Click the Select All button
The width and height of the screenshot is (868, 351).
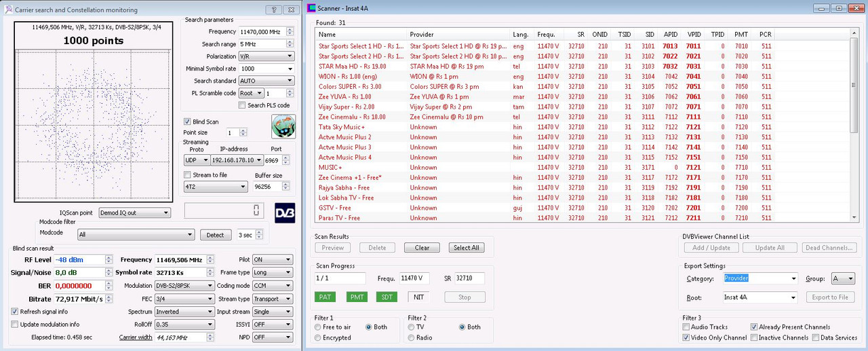[x=467, y=248]
